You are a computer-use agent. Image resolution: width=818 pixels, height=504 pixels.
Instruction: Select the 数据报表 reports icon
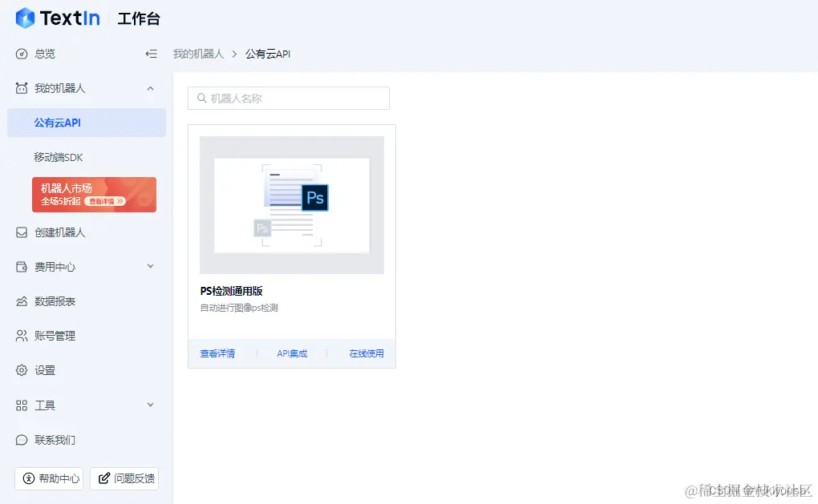[x=20, y=301]
